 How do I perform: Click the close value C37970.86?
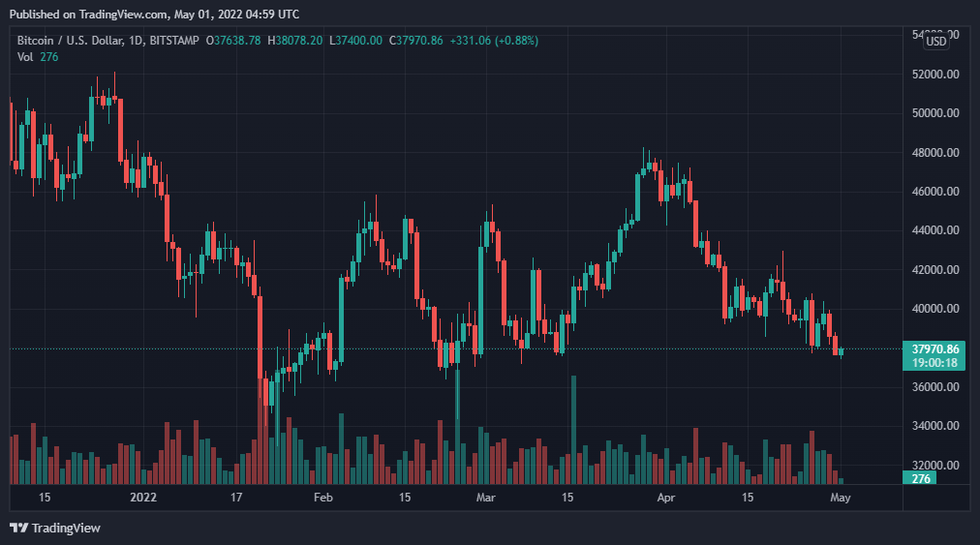[x=415, y=41]
